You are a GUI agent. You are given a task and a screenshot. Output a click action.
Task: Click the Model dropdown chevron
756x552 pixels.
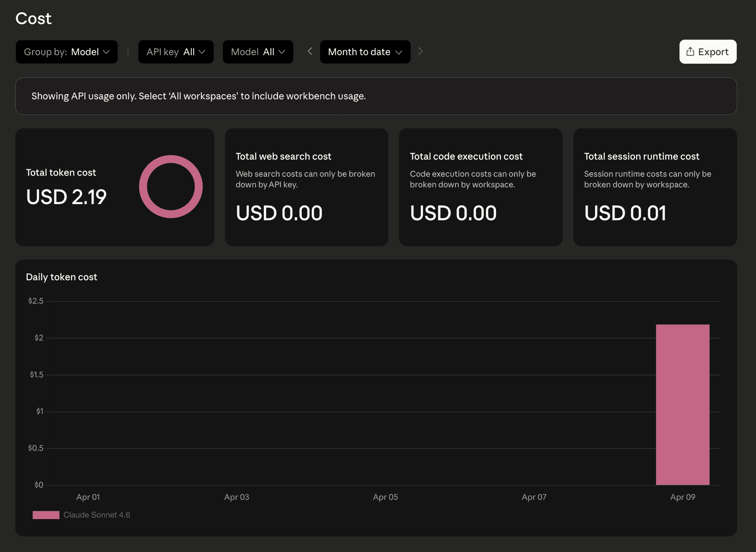281,52
